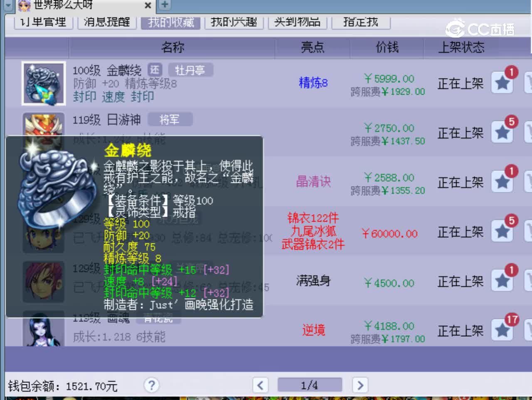The width and height of the screenshot is (532, 400).
Task: Click the price ￥4188.00
Action: tap(389, 326)
